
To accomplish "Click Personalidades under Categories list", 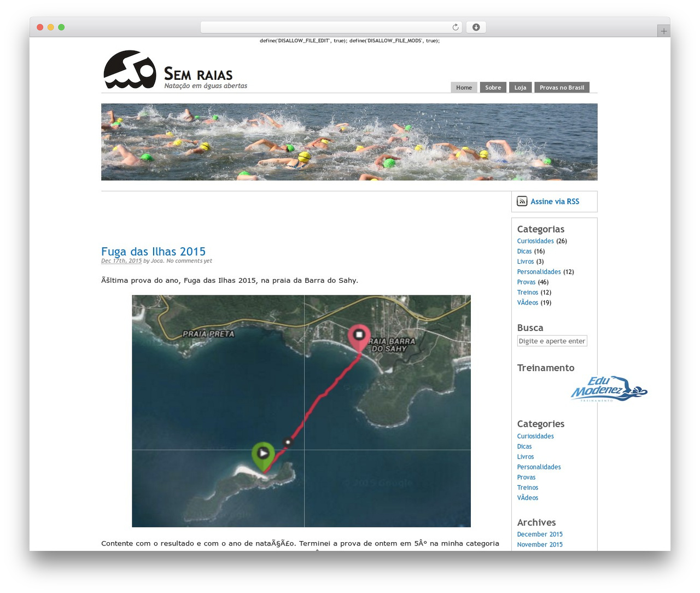I will [x=539, y=467].
